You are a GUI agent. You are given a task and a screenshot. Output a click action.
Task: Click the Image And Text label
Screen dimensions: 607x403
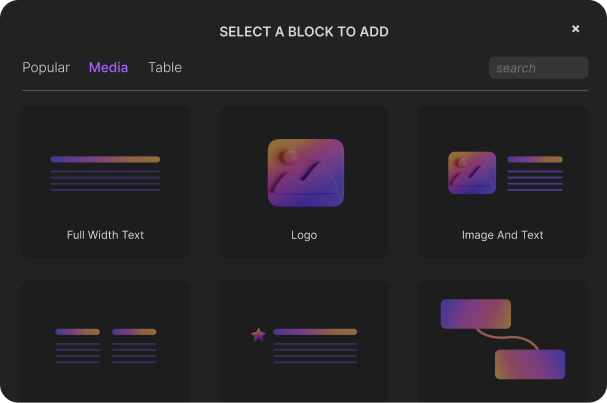502,235
